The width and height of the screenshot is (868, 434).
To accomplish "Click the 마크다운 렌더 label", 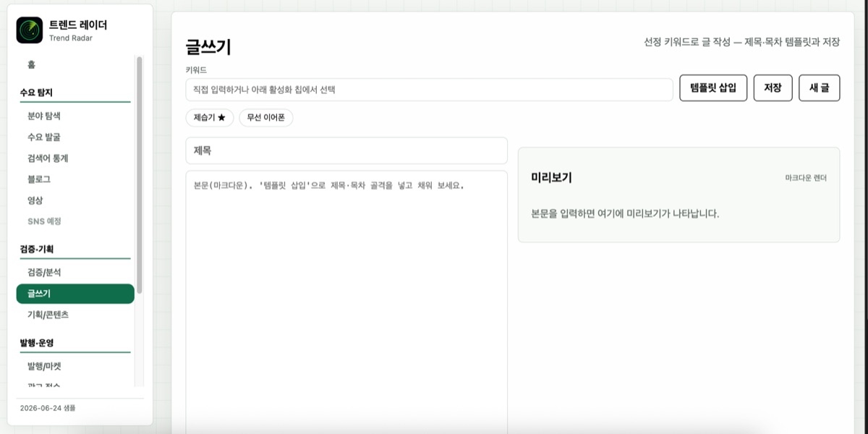I will 806,178.
